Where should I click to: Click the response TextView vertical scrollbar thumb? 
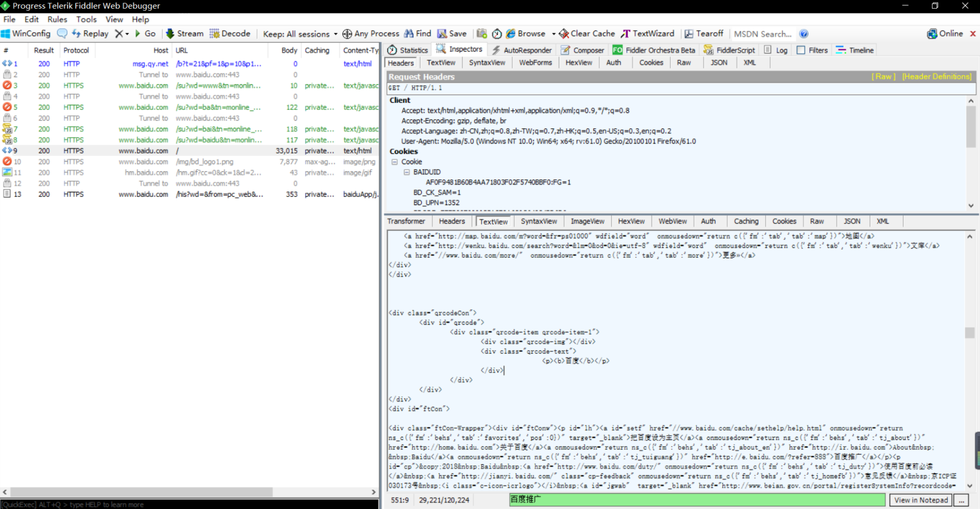coord(970,332)
